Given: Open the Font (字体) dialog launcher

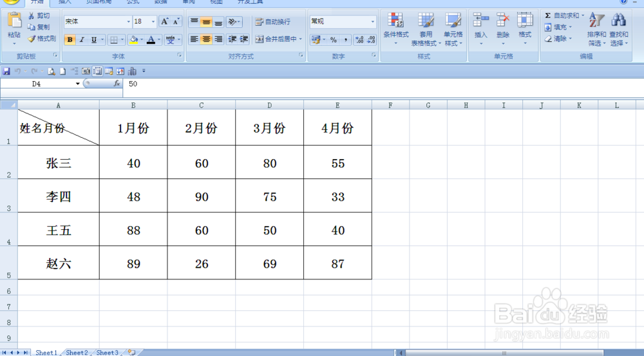Looking at the screenshot, I should (180, 55).
